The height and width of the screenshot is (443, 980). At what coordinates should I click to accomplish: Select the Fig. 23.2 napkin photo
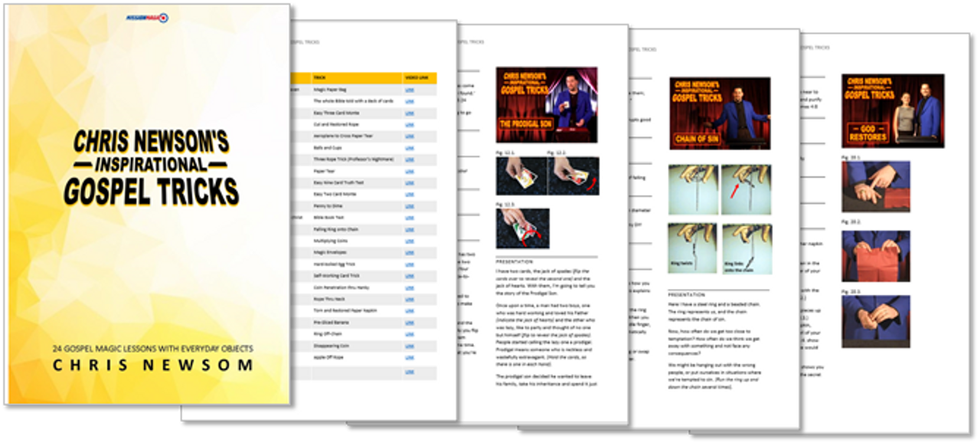(876, 257)
